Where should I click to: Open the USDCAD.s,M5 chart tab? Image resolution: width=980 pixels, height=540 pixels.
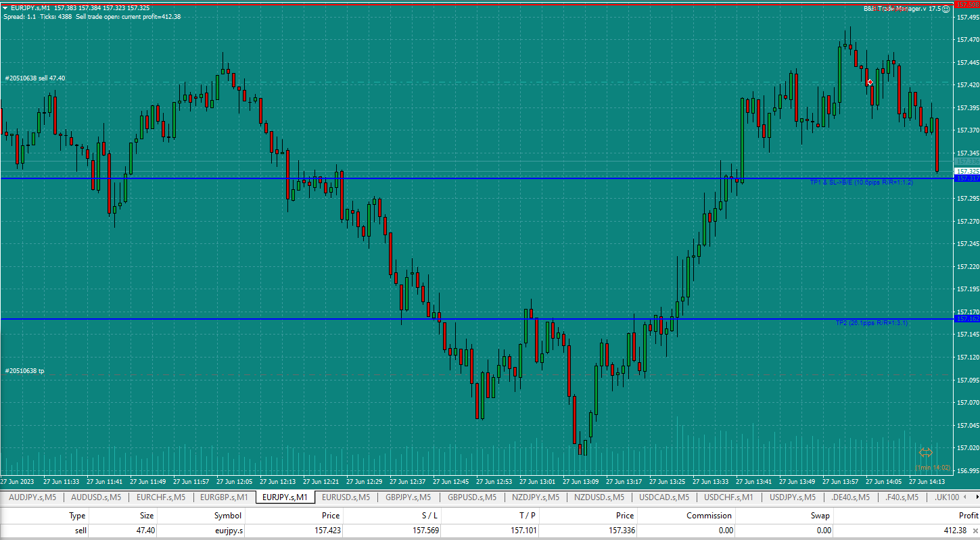pos(664,497)
